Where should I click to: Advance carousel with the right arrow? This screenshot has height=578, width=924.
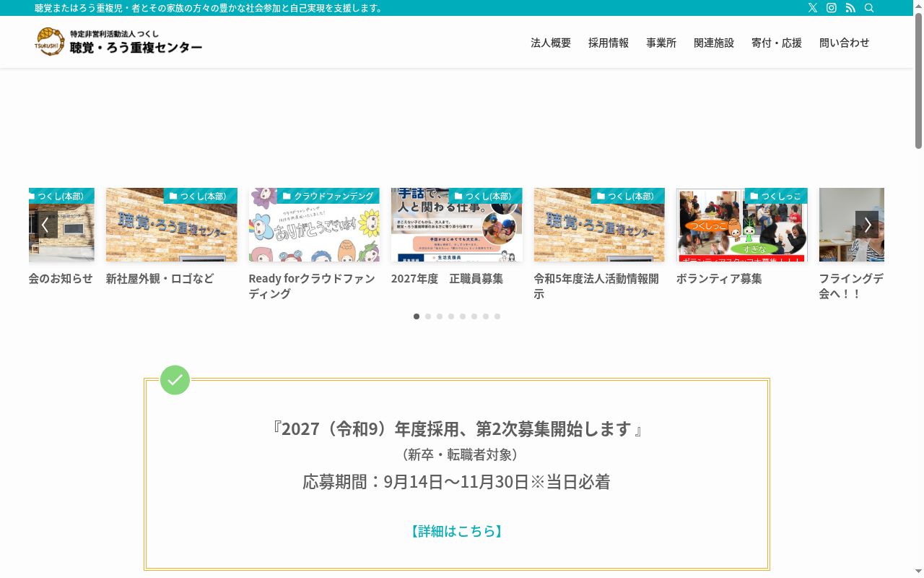(x=867, y=225)
